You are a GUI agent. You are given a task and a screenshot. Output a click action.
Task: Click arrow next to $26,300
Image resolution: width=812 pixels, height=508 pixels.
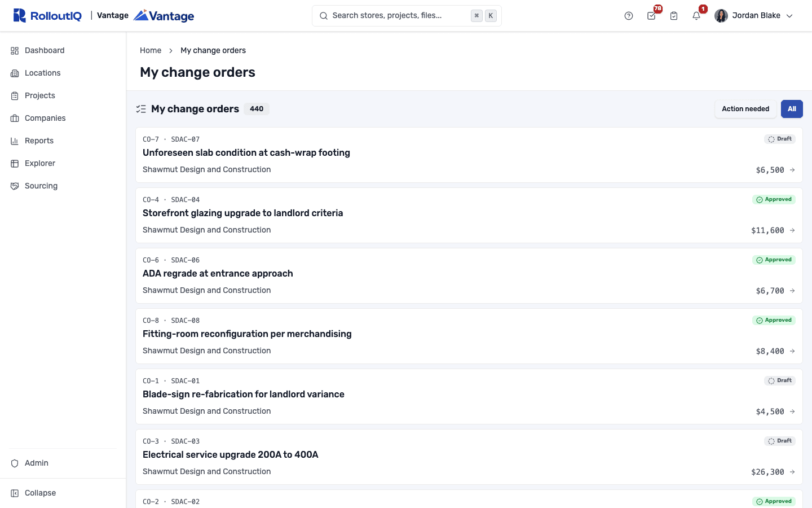click(x=792, y=472)
